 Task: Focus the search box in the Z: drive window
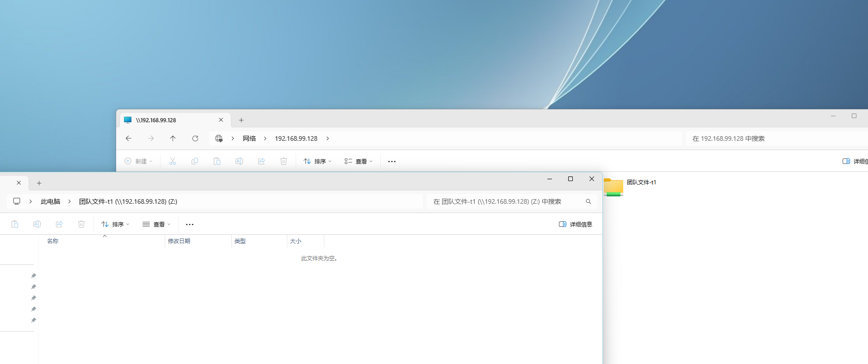click(x=512, y=201)
